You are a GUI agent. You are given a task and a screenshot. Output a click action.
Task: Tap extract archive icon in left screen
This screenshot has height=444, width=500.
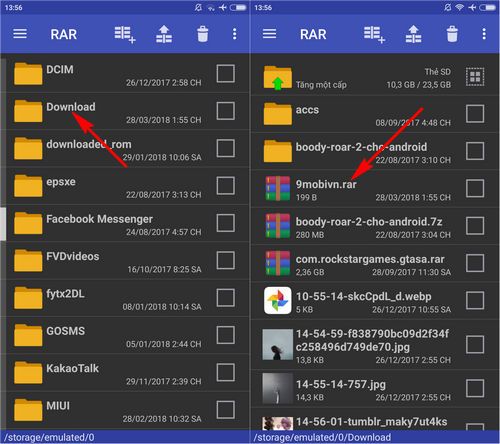coord(164,34)
